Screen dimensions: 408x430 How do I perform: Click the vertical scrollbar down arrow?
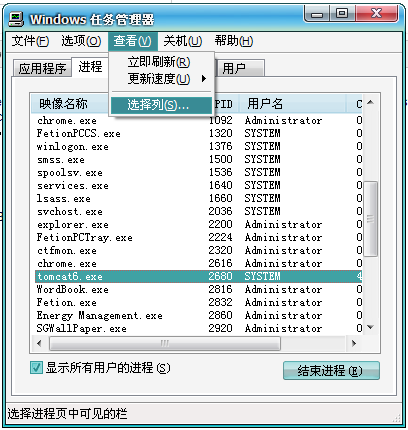(371, 327)
